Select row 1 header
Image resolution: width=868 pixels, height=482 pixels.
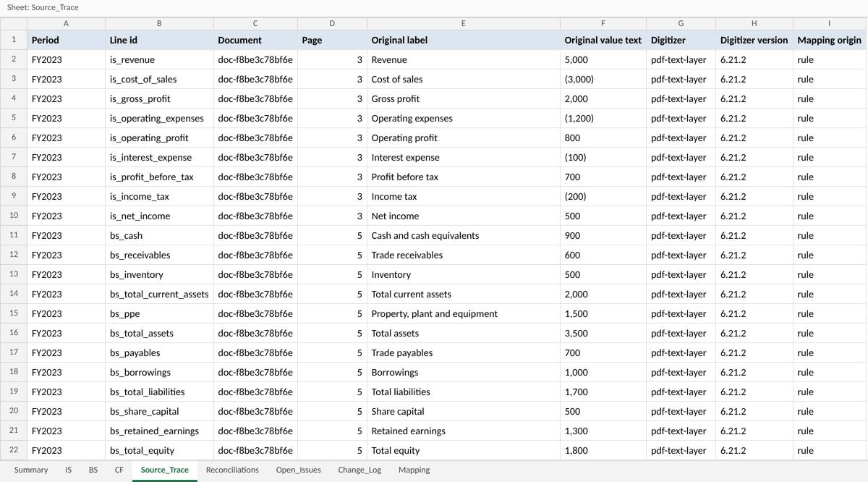pos(14,40)
